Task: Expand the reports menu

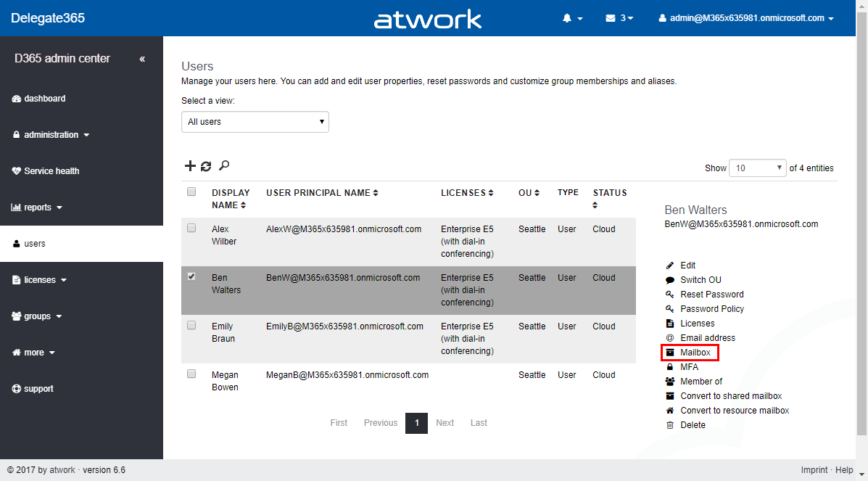Action: pyautogui.click(x=36, y=207)
